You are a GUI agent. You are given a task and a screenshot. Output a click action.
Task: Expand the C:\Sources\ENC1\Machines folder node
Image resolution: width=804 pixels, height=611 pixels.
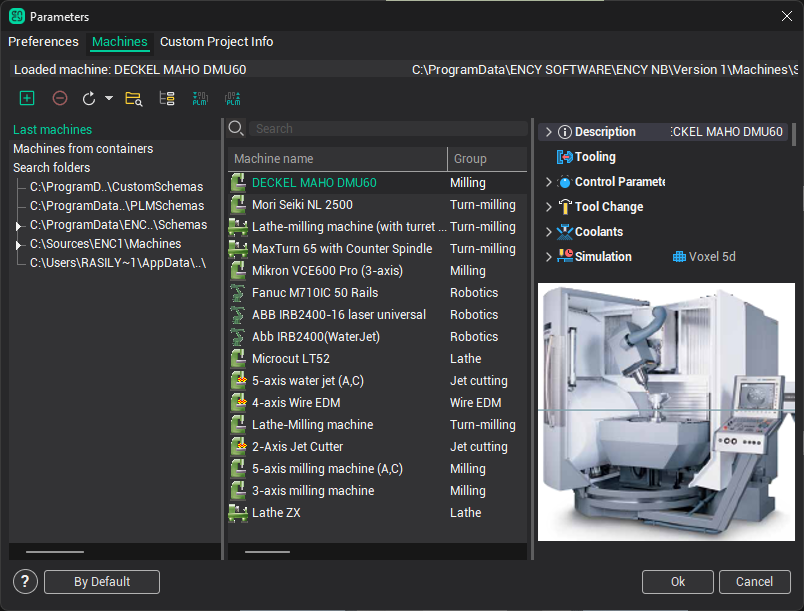(x=18, y=244)
